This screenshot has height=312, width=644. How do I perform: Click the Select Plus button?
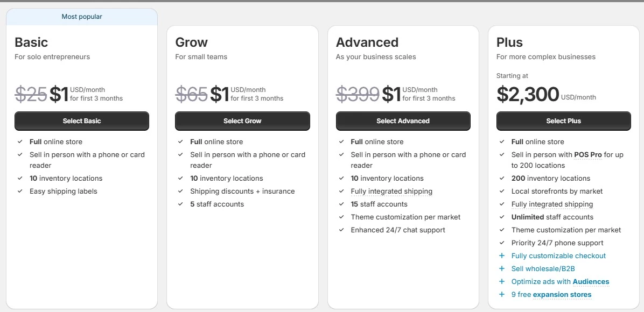point(563,121)
